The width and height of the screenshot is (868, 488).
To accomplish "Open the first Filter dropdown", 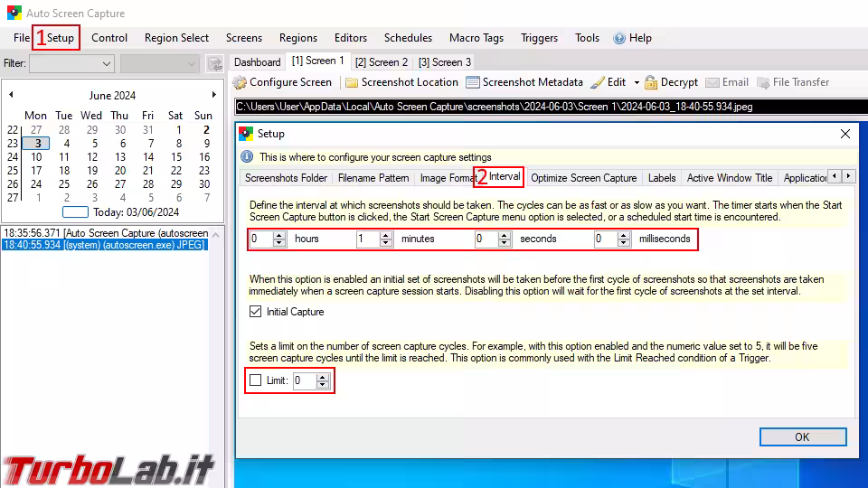I will coord(71,63).
